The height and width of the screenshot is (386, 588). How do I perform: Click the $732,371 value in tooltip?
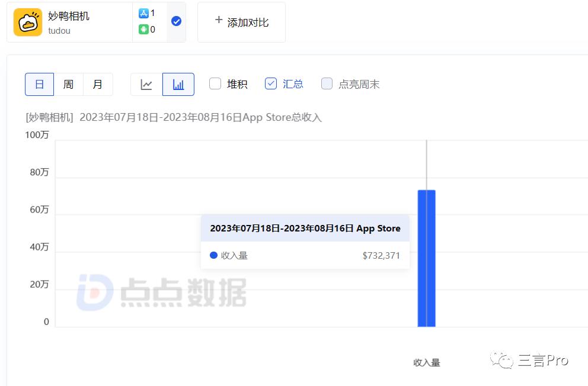point(381,255)
